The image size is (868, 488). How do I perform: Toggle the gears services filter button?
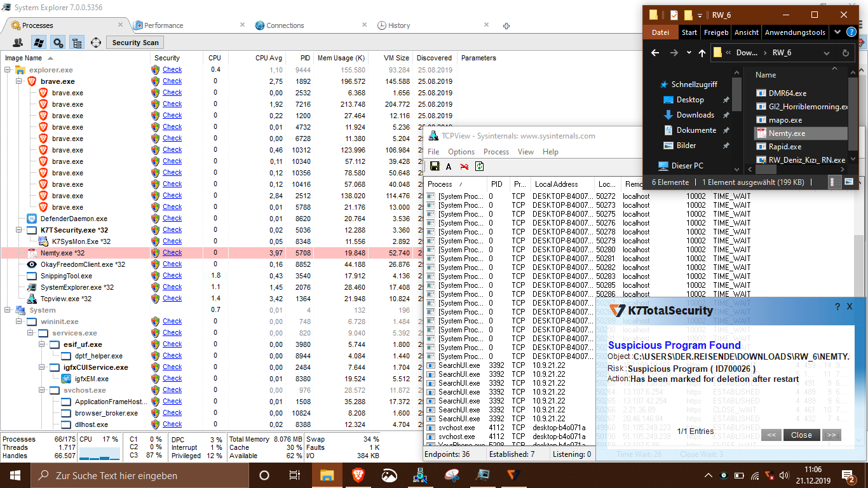58,43
